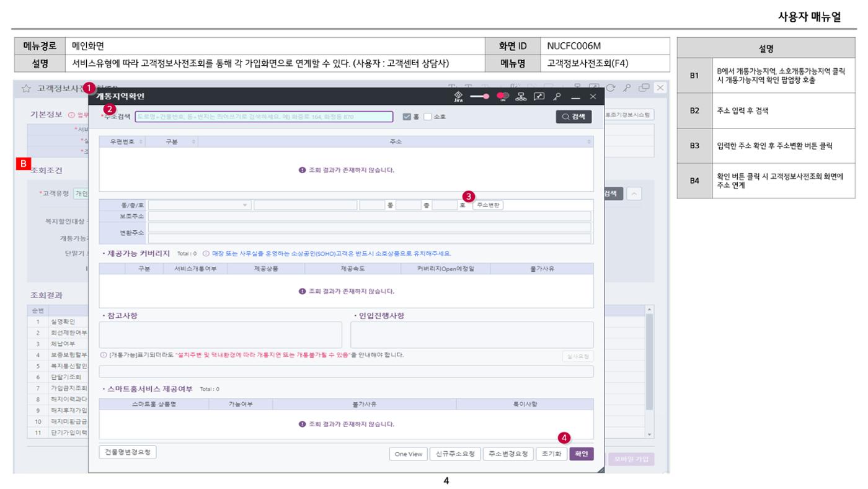This screenshot has height=489, width=868.
Task: Click the first 변환주소 field
Action: [x=370, y=227]
